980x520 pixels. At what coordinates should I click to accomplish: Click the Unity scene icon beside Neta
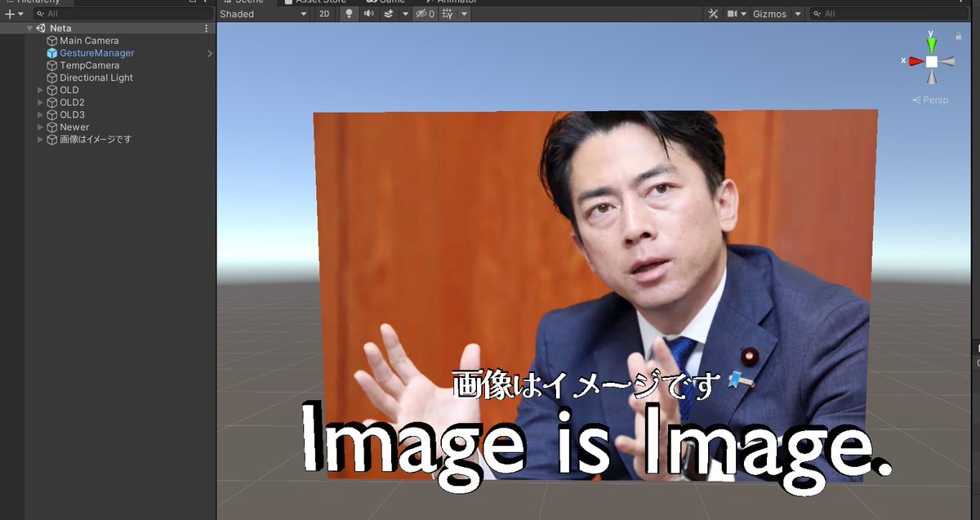[x=41, y=28]
